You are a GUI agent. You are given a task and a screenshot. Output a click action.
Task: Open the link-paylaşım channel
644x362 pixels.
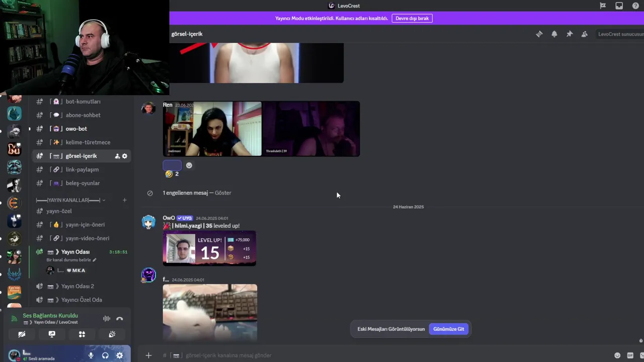click(x=83, y=169)
